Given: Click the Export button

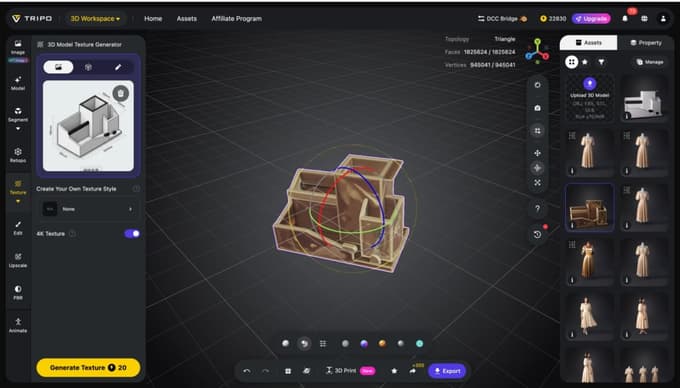Looking at the screenshot, I should 447,371.
